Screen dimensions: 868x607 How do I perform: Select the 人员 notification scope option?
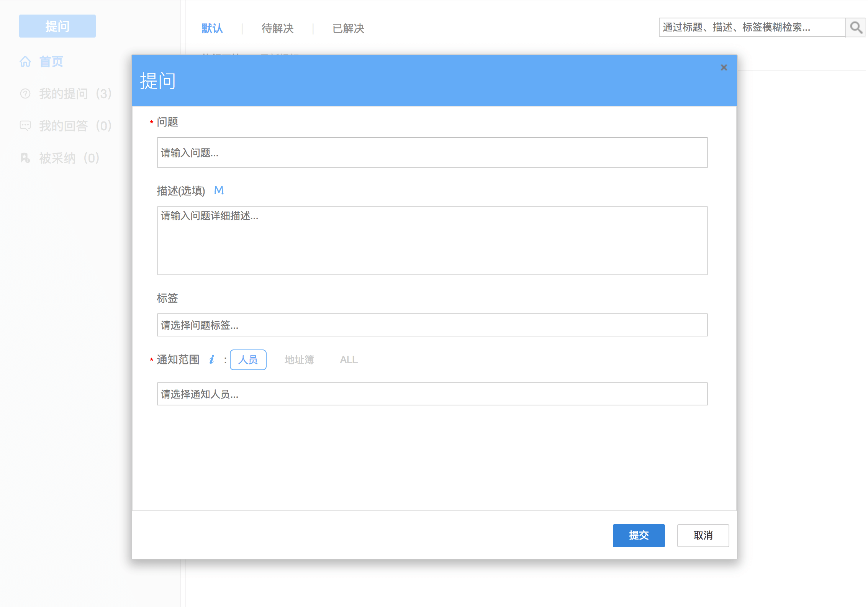(x=248, y=360)
